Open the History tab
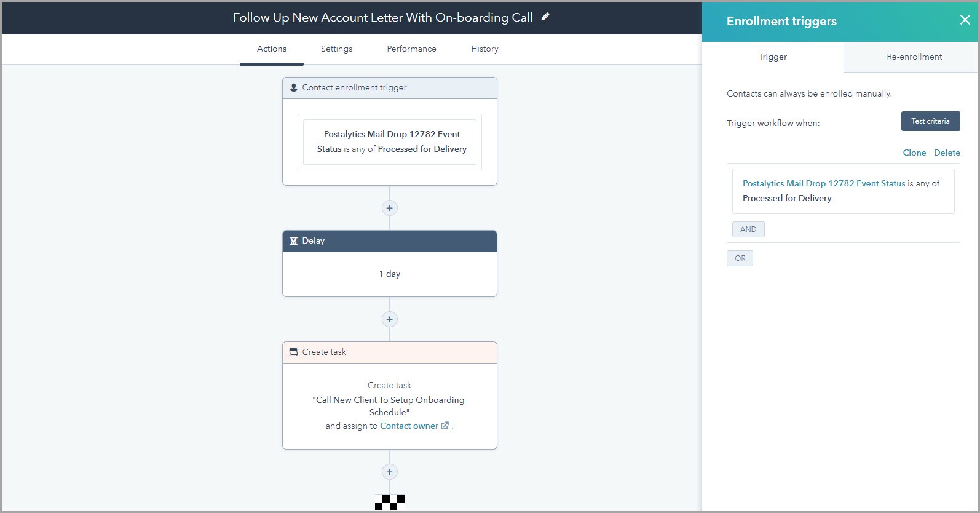Image resolution: width=980 pixels, height=513 pixels. [x=484, y=49]
